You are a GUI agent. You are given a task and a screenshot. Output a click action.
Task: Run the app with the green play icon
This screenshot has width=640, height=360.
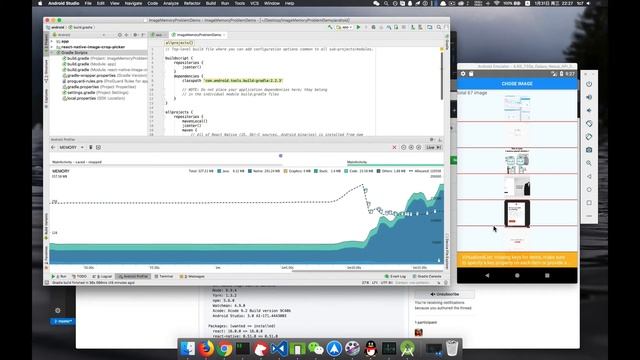358,27
